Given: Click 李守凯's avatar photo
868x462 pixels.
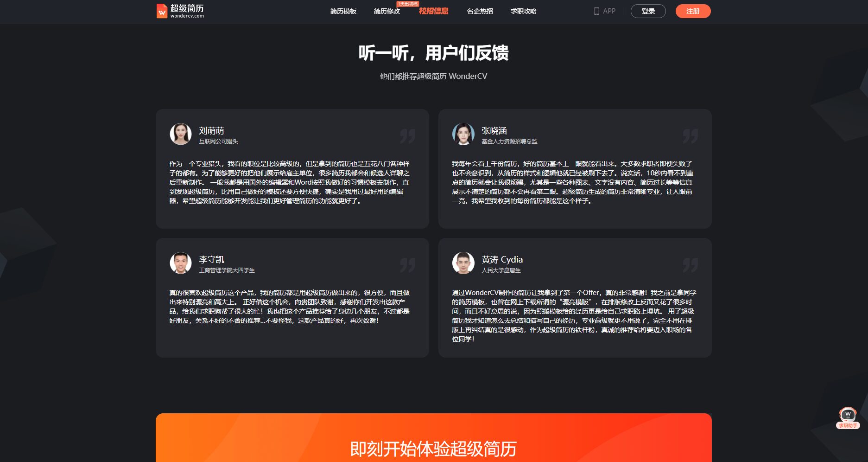Looking at the screenshot, I should tap(181, 263).
